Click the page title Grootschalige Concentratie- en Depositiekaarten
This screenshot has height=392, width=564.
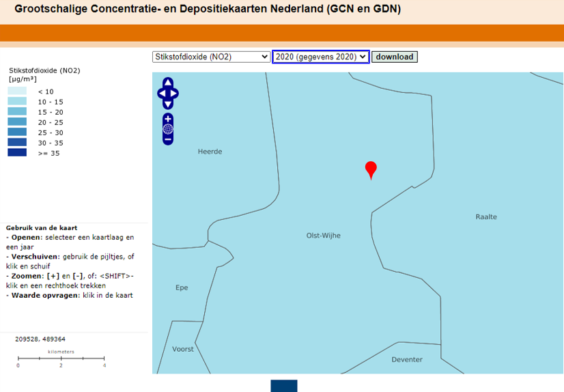[x=208, y=9]
